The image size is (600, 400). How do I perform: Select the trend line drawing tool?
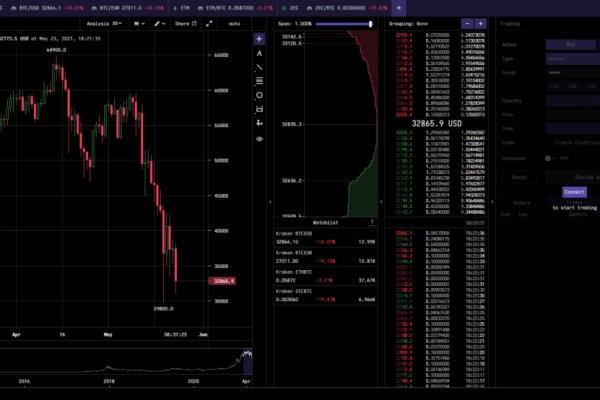(x=259, y=66)
